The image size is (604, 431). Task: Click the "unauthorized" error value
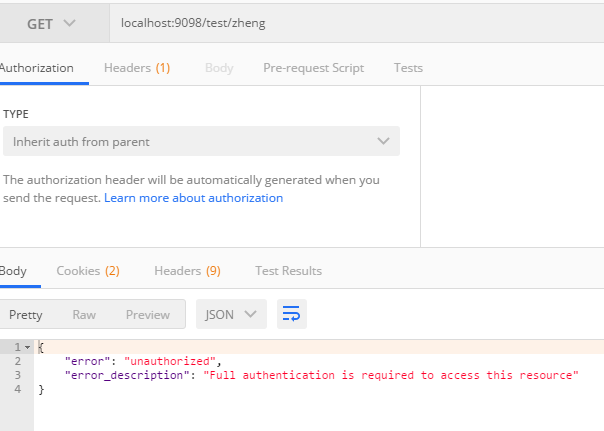[170, 361]
